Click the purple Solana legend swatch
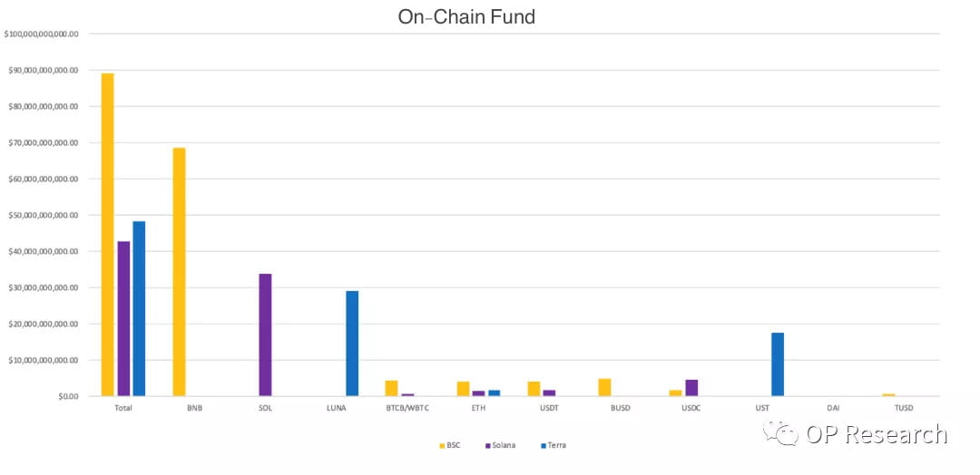The image size is (980, 475). coord(488,445)
